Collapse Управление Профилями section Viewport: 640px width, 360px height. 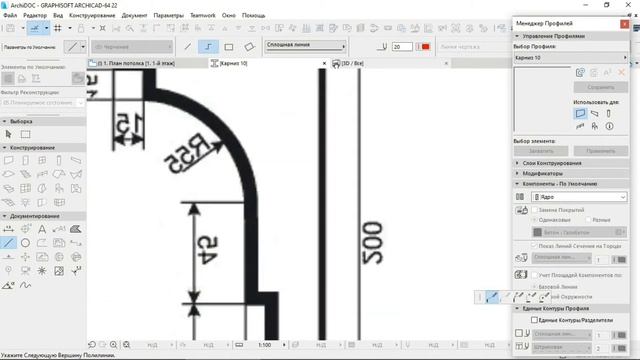(517, 36)
